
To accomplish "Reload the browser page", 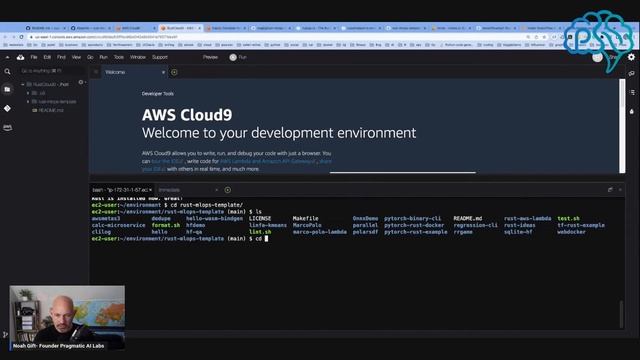I will [x=22, y=37].
